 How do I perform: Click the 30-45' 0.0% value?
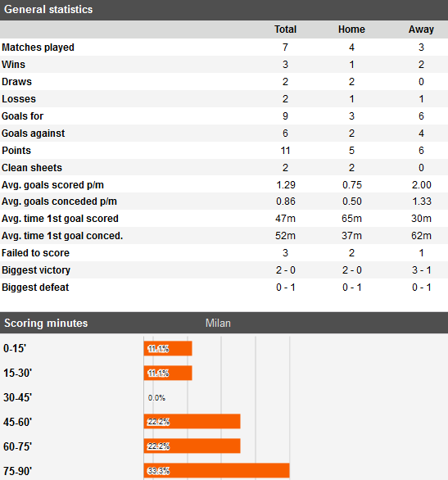click(156, 397)
